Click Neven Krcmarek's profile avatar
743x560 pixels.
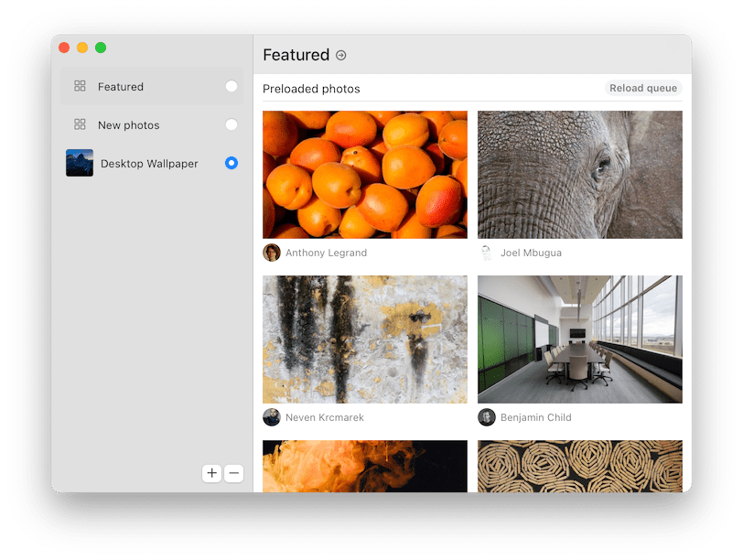tap(272, 417)
